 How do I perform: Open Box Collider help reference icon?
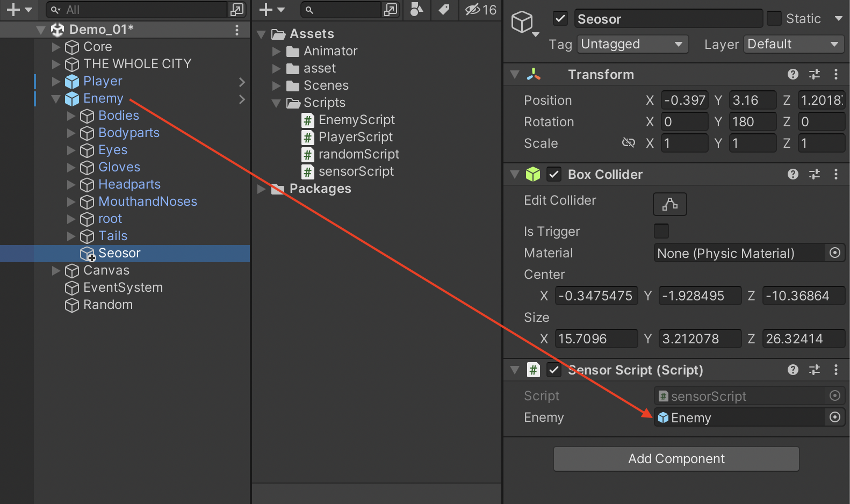(x=793, y=174)
